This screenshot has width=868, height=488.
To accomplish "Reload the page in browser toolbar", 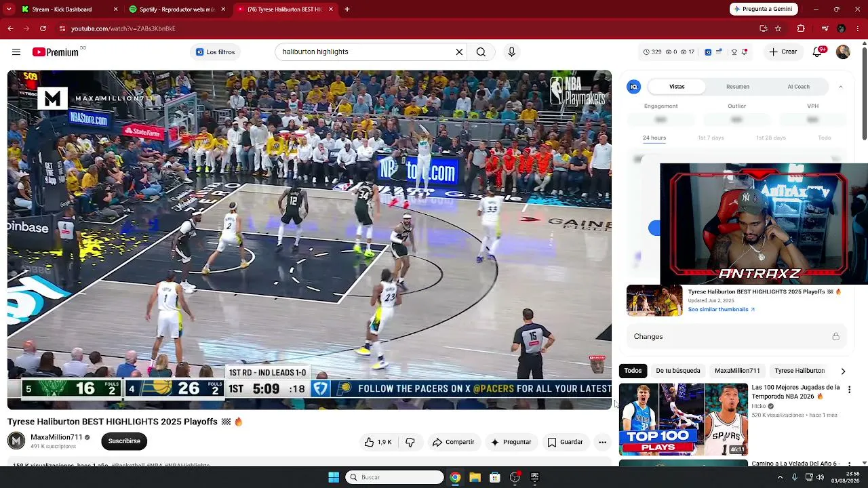I will click(43, 28).
